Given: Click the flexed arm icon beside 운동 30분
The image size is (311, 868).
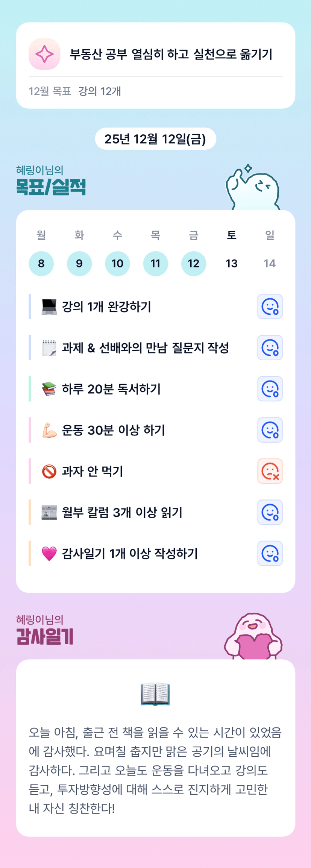Looking at the screenshot, I should pos(49,430).
